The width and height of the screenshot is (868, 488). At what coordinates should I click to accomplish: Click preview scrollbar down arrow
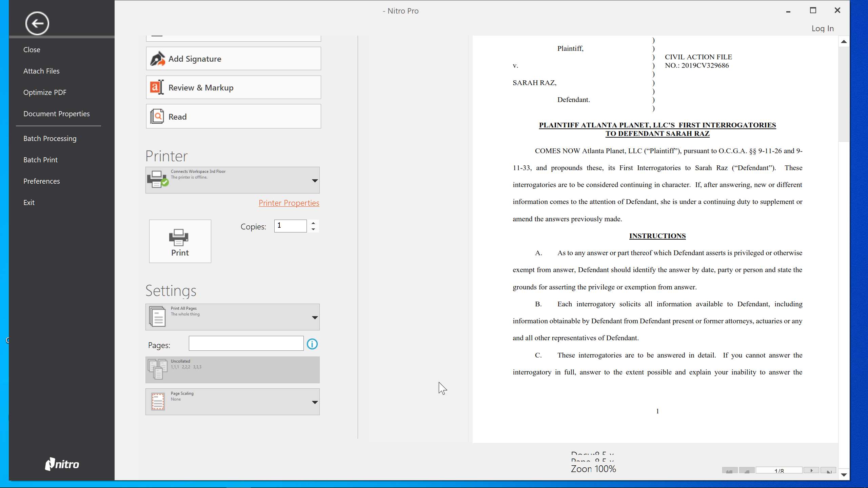click(844, 475)
